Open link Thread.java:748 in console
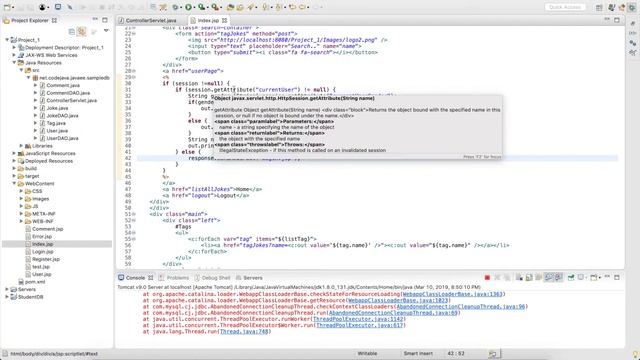The image size is (640, 360). [244, 332]
